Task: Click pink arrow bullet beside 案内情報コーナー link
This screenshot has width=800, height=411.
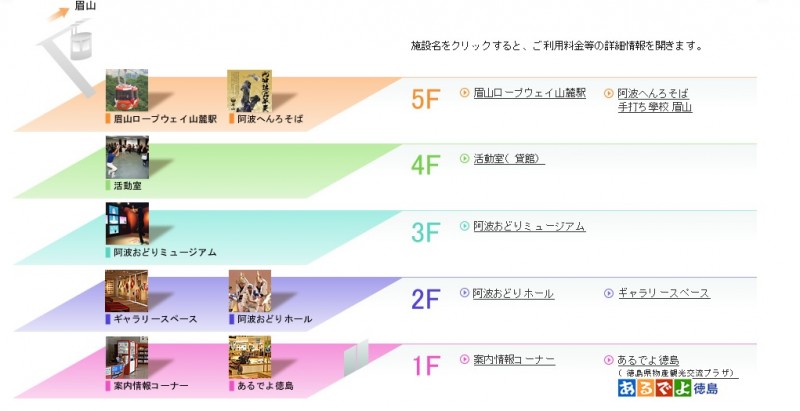Action: (464, 359)
